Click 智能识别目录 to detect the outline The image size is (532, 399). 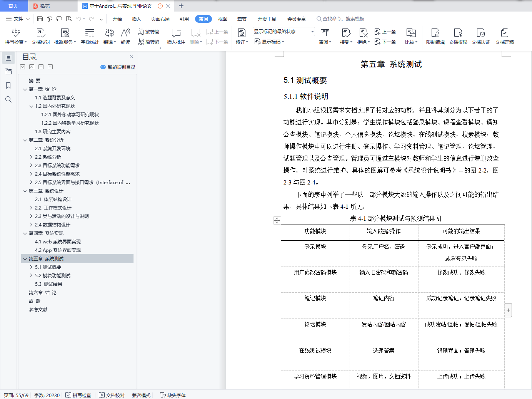coord(118,67)
